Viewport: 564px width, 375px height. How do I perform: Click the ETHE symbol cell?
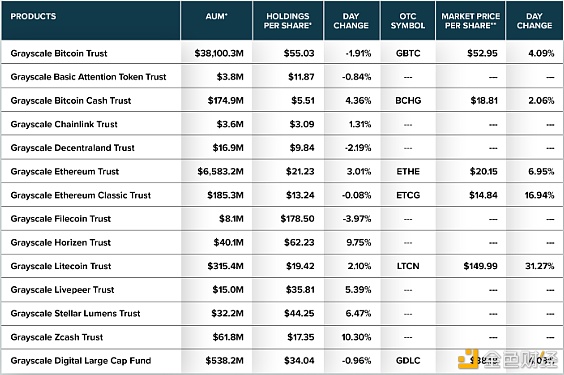tap(408, 172)
